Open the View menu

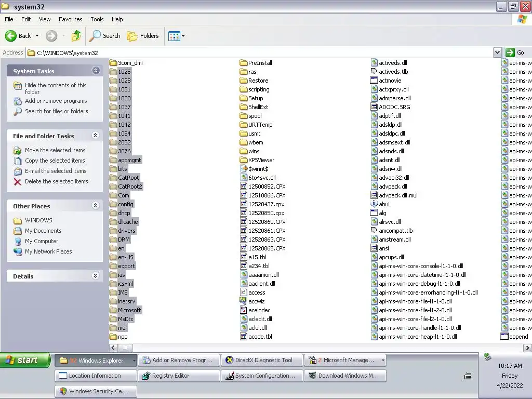45,19
